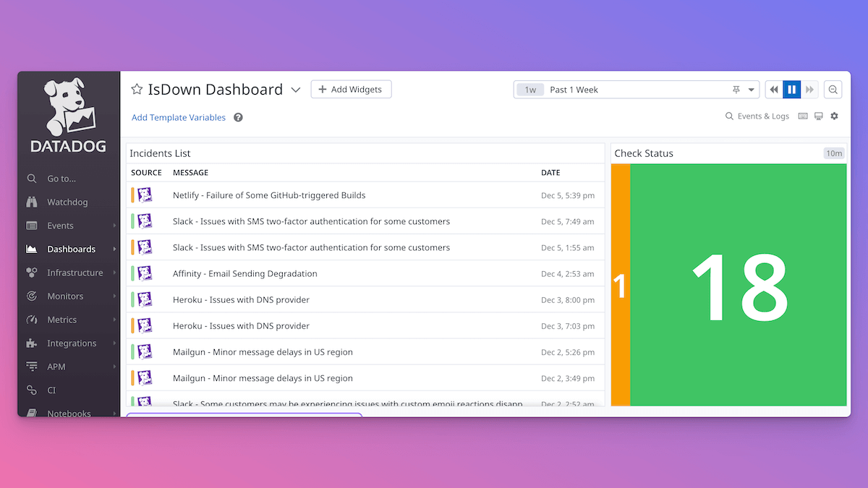Click the Past 1 Week time field
Screen dimensions: 868x488
[x=637, y=90]
